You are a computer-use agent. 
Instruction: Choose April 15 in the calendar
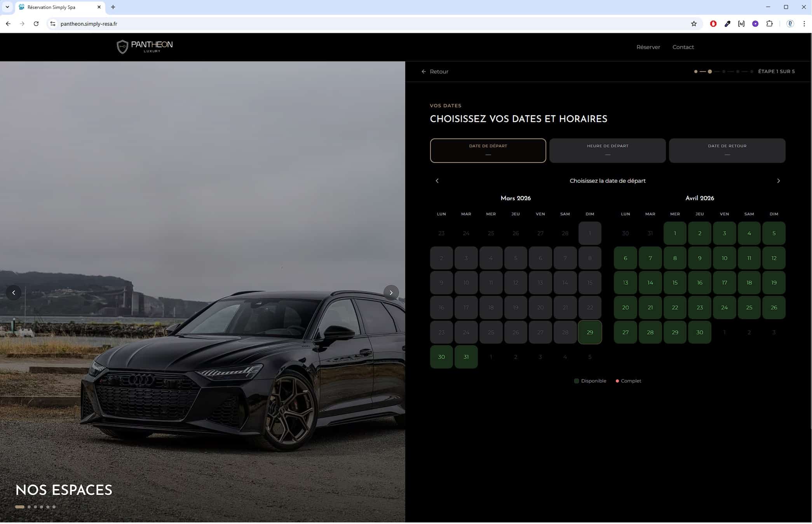[675, 283]
